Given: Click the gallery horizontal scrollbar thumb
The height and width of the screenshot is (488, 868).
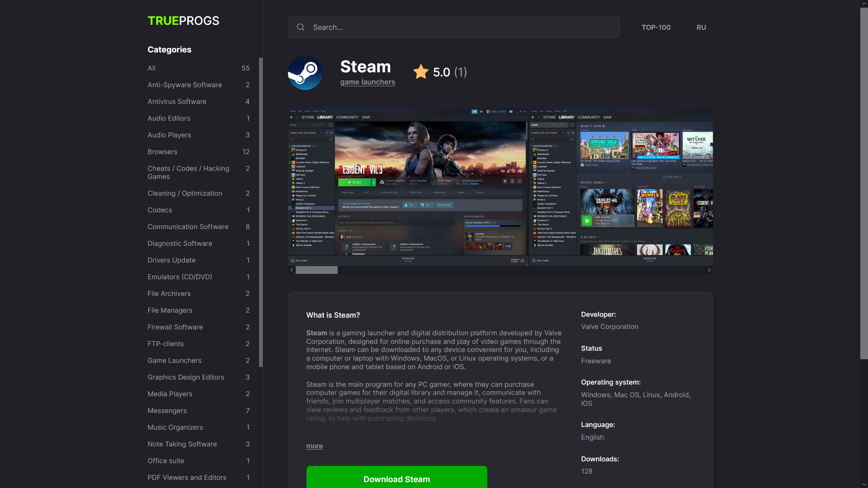Looking at the screenshot, I should pyautogui.click(x=316, y=270).
